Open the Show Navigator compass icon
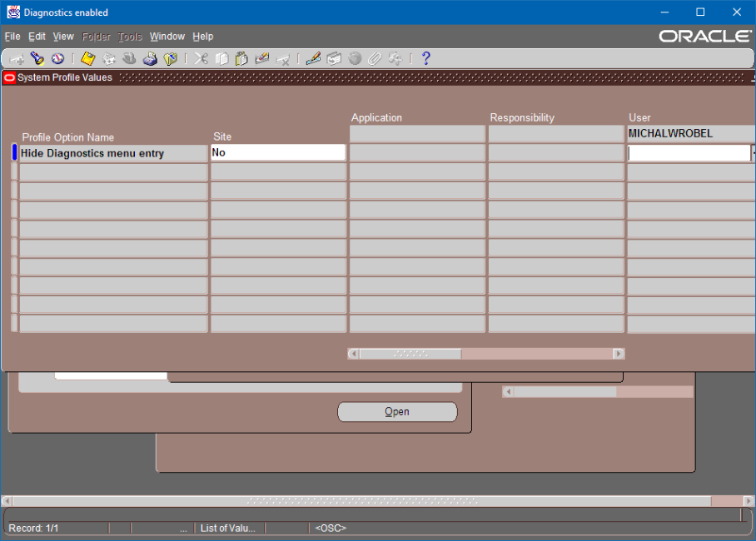 (x=57, y=58)
